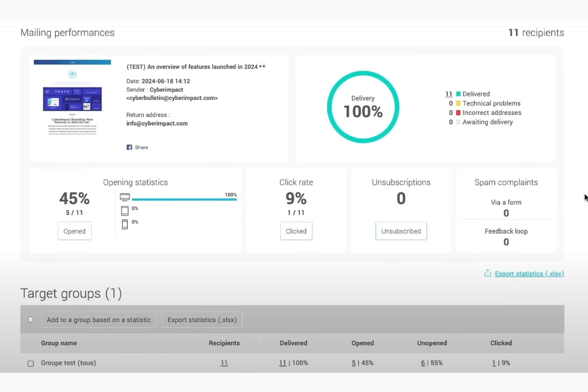Screen dimensions: 588x392
Task: Open the Clicked recipients button
Action: [x=296, y=231]
